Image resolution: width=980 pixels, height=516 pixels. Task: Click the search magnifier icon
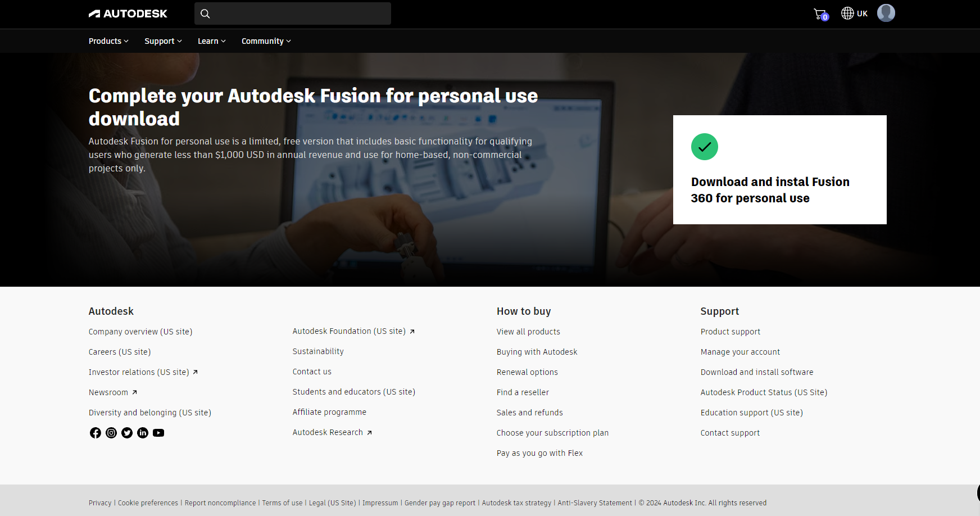pyautogui.click(x=205, y=13)
